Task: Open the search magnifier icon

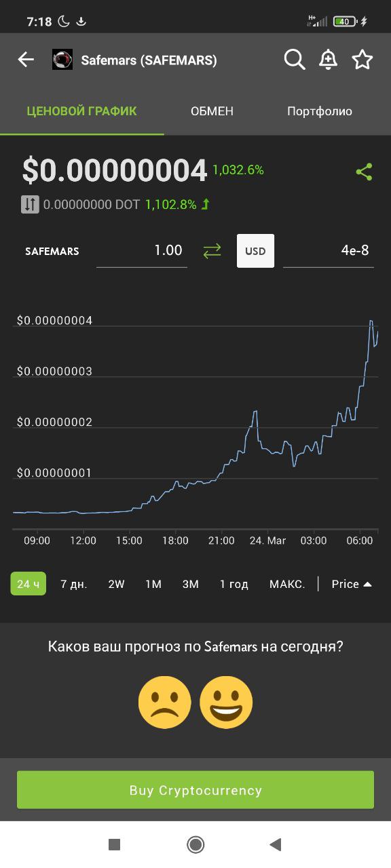Action: [294, 60]
